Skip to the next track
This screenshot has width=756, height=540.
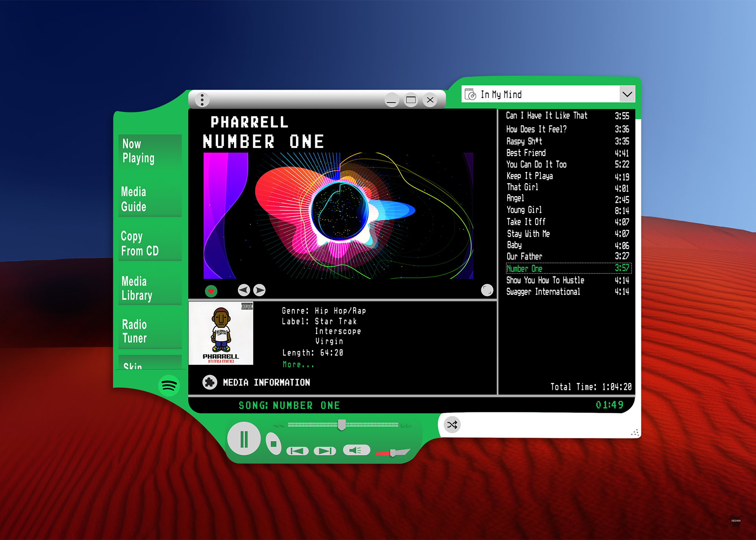click(x=325, y=451)
